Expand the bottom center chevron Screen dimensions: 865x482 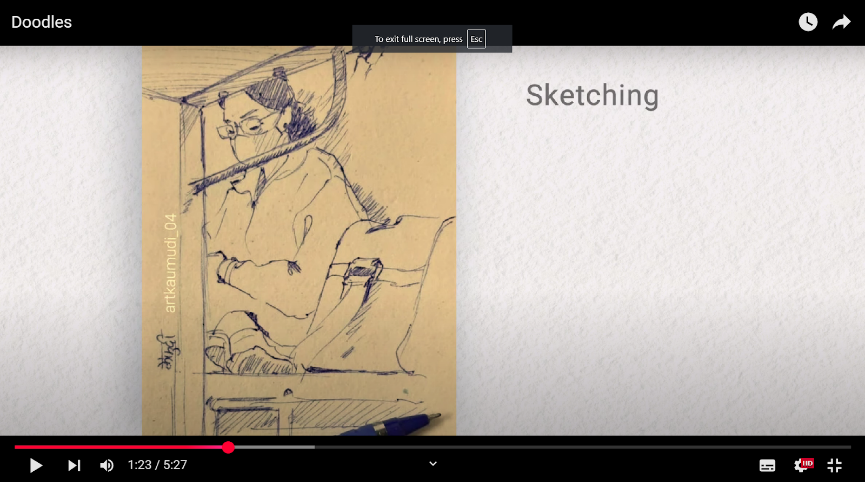click(x=433, y=463)
